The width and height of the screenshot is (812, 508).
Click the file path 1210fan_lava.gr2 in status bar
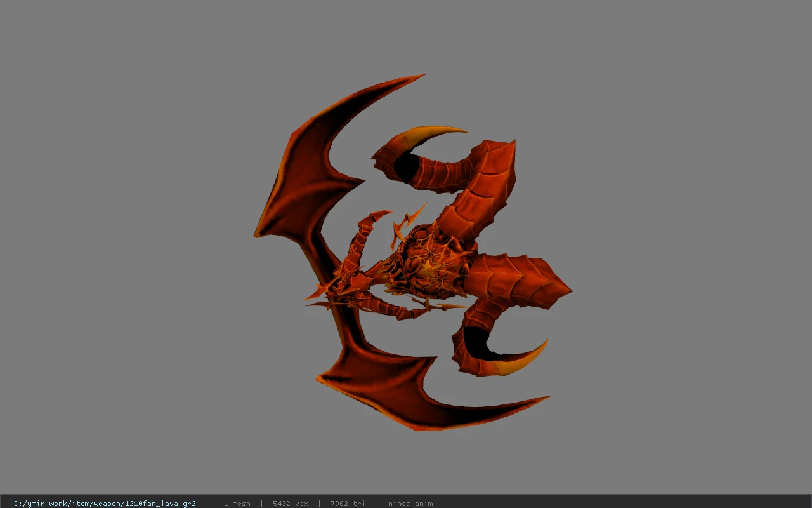point(105,504)
